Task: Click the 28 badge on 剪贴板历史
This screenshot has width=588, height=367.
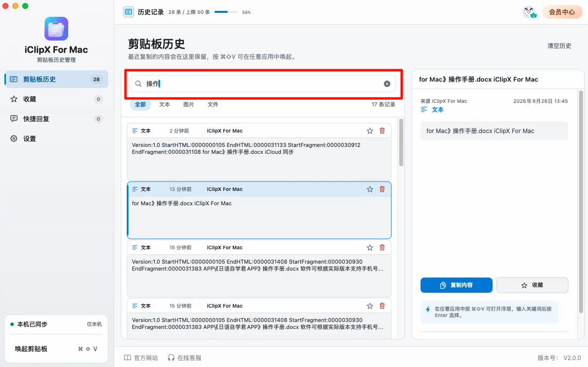Action: click(x=96, y=79)
